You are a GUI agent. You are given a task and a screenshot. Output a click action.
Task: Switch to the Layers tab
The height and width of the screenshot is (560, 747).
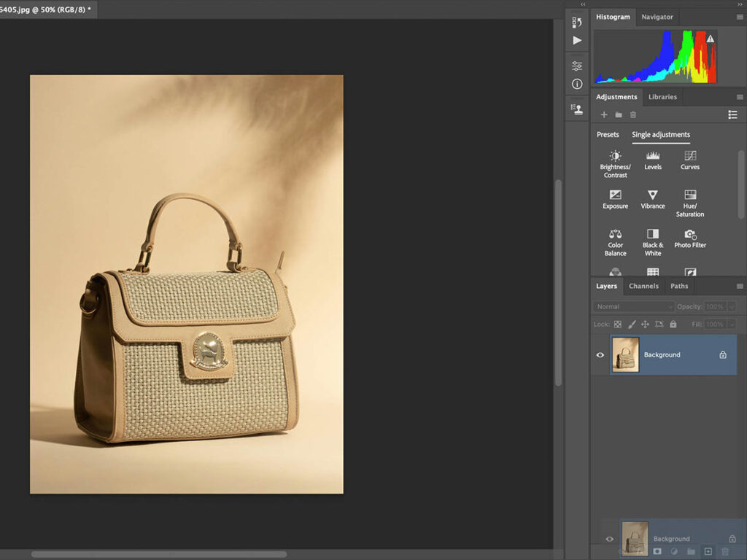tap(606, 286)
